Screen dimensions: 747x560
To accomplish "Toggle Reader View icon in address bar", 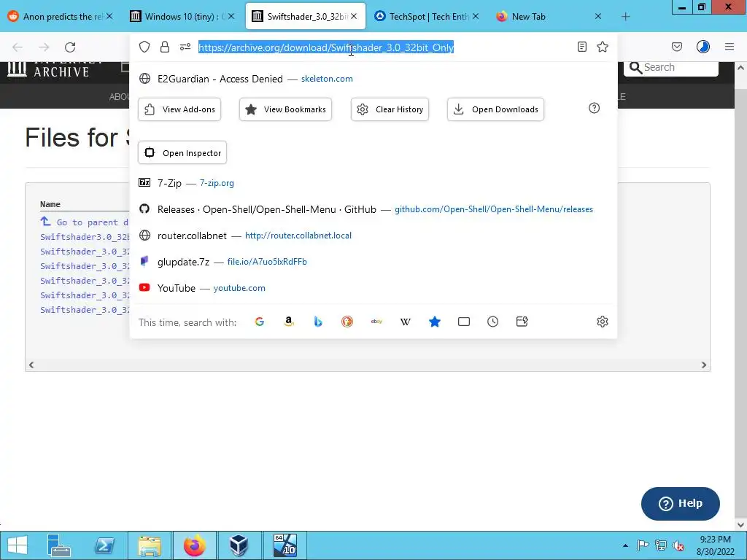I will [581, 47].
